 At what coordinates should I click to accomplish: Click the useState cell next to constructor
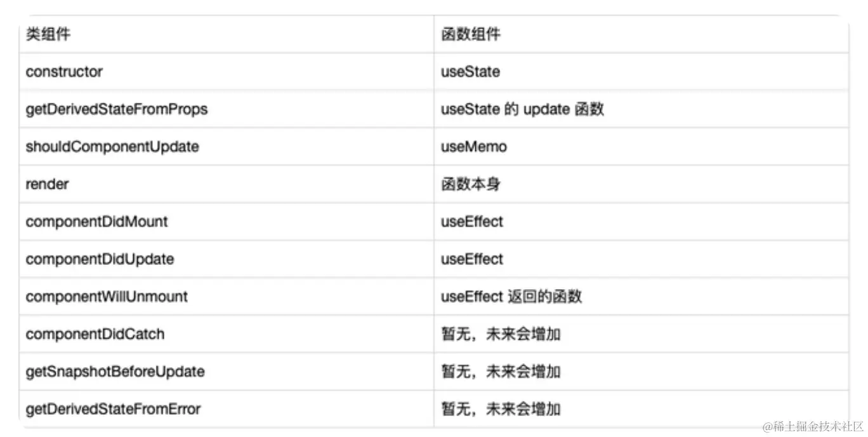[x=470, y=72]
